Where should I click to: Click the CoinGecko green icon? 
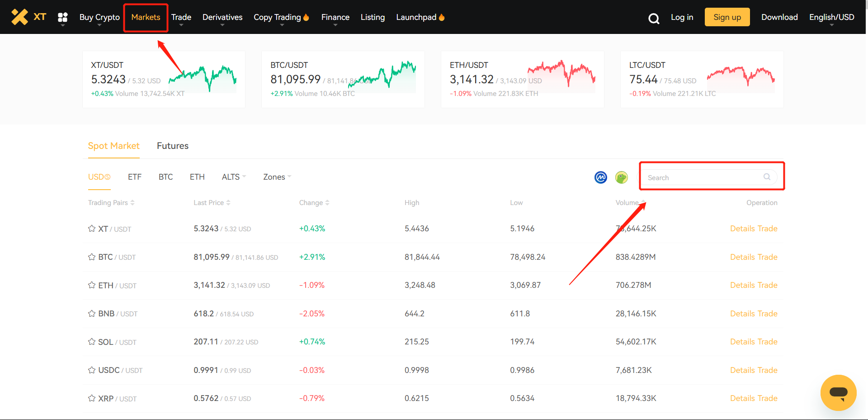pyautogui.click(x=621, y=177)
